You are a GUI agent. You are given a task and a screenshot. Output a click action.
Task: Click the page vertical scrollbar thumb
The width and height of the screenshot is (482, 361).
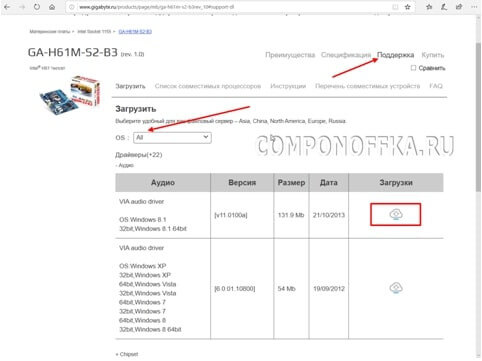(x=478, y=117)
